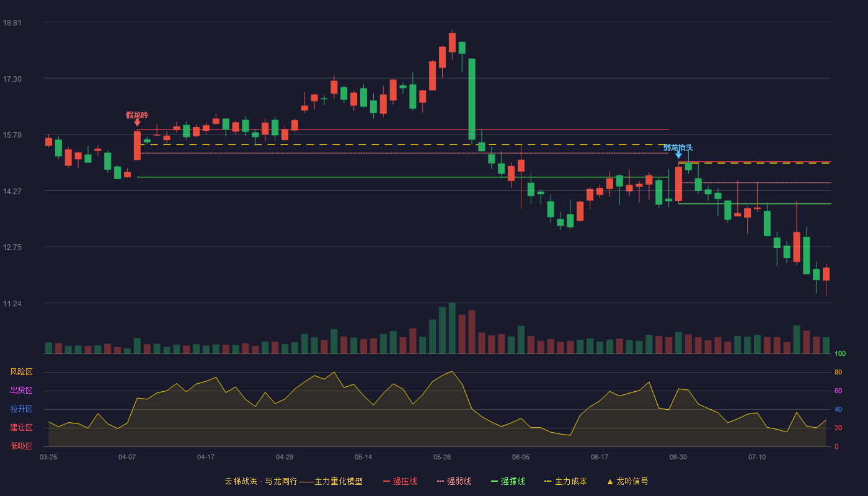Select the 风险区 zone label
Viewport: 868px width, 496px height.
coord(21,372)
